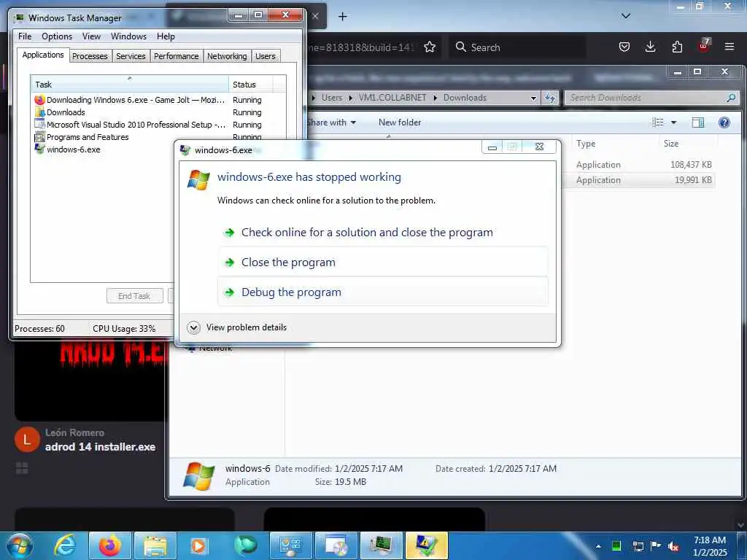The height and width of the screenshot is (560, 747).
Task: Launch Internet Explorer from the taskbar
Action: point(65,545)
